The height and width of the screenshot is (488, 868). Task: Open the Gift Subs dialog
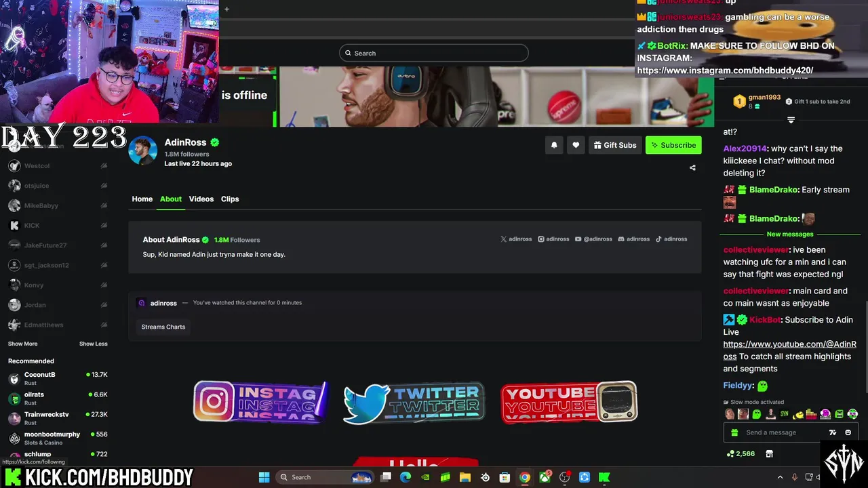(x=615, y=145)
